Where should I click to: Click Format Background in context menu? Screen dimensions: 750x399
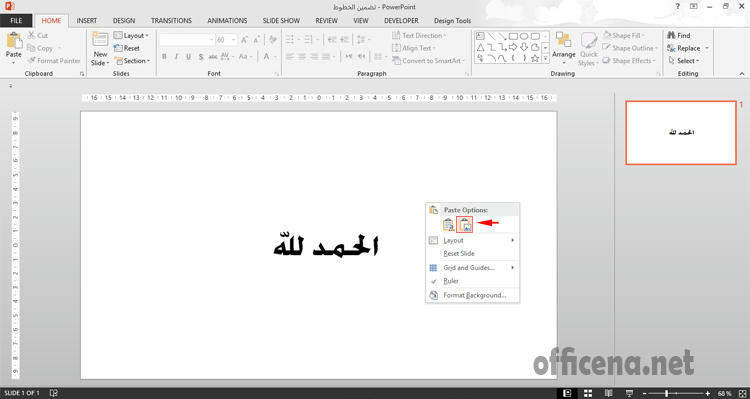[x=474, y=295]
